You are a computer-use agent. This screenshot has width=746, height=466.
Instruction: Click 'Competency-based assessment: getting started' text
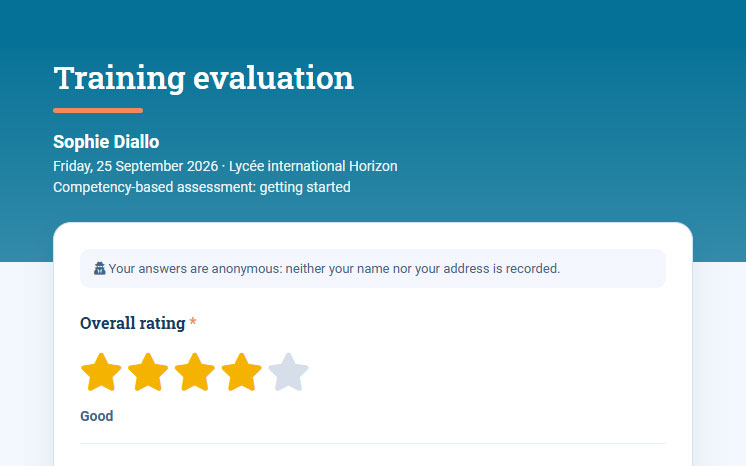202,187
